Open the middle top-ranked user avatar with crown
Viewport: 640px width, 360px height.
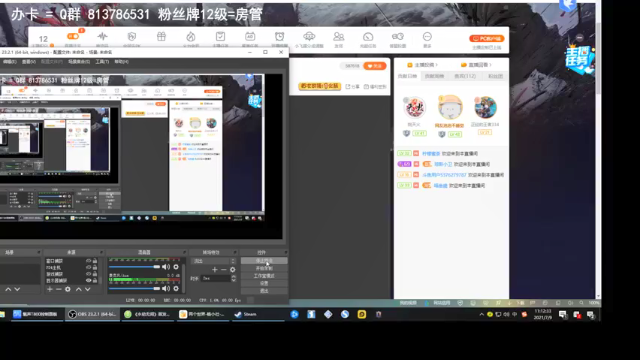tap(450, 107)
